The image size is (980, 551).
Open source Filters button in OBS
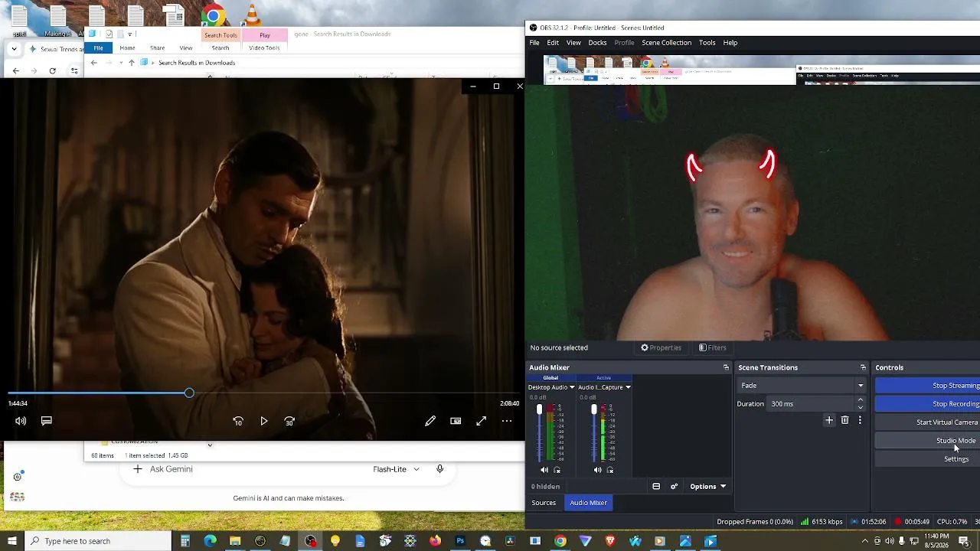pyautogui.click(x=712, y=347)
